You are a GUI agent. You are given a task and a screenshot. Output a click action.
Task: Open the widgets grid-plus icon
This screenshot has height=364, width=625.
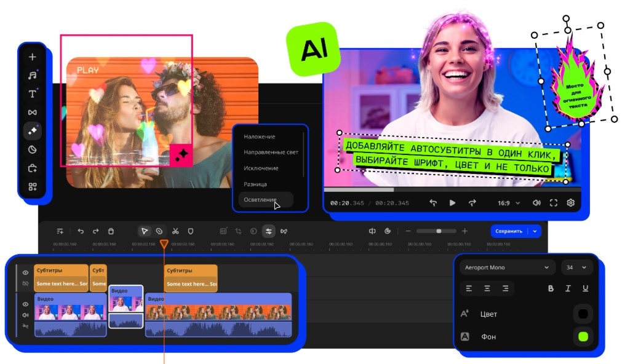tap(32, 186)
